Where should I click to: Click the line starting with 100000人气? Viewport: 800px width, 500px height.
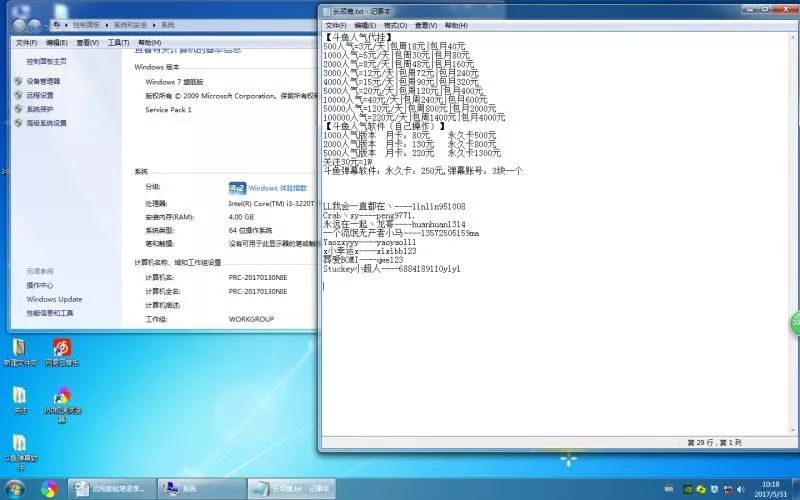414,117
